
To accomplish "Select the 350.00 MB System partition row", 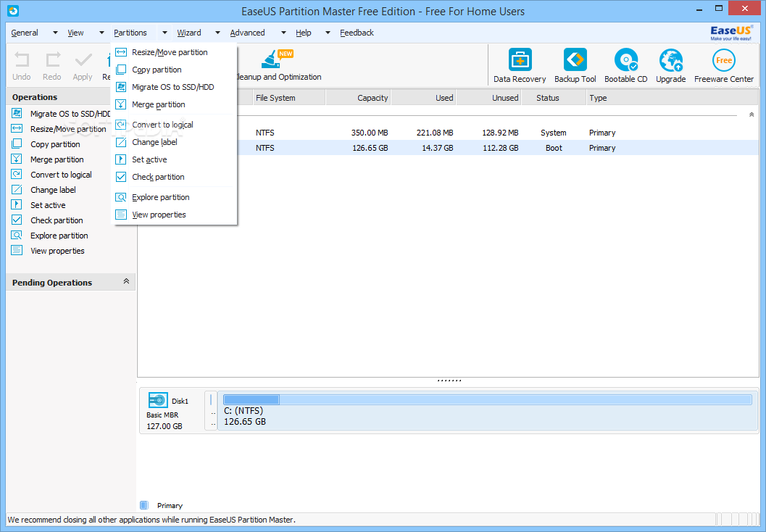I will click(x=448, y=133).
